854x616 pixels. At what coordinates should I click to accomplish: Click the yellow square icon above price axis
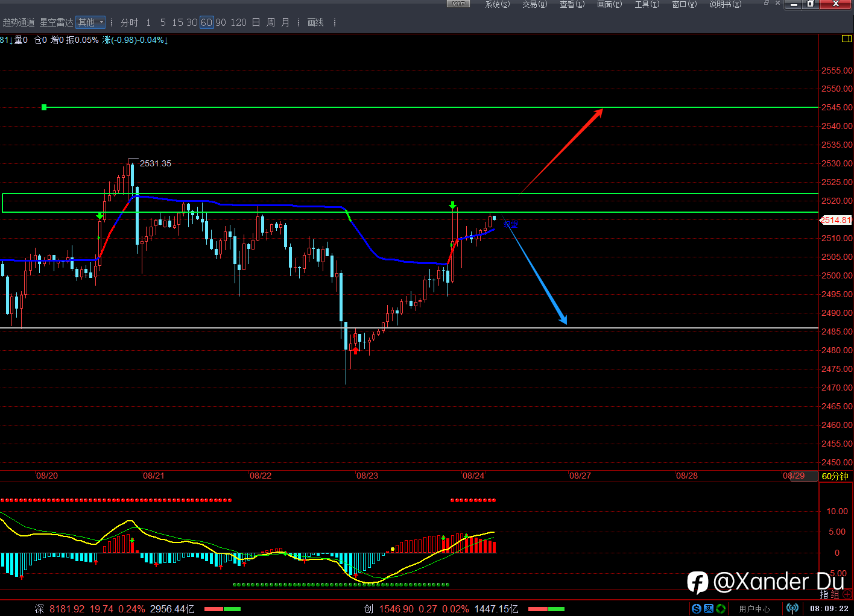click(x=846, y=39)
